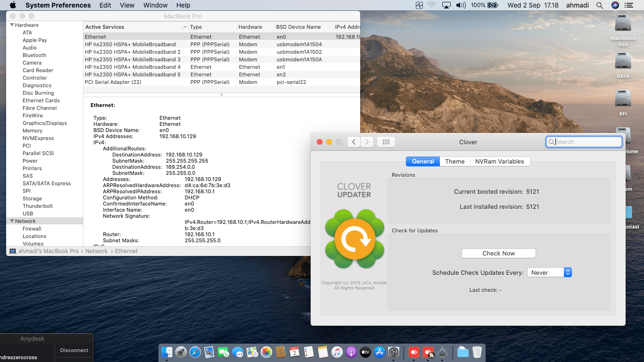The width and height of the screenshot is (644, 362).
Task: Open the volume control in menu bar
Action: click(x=461, y=5)
